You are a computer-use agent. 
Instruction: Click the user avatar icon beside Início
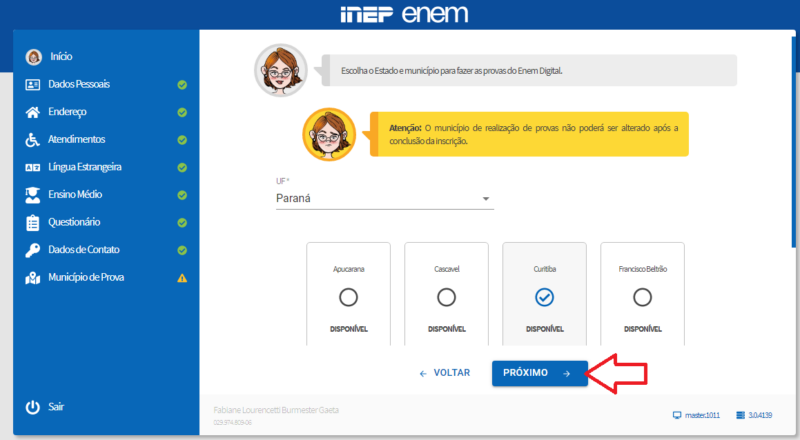[x=33, y=57]
